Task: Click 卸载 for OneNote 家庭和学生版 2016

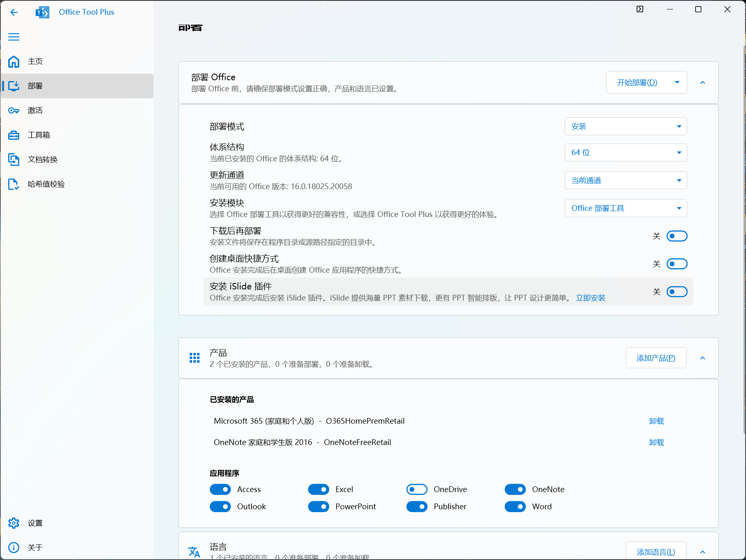Action: 657,443
